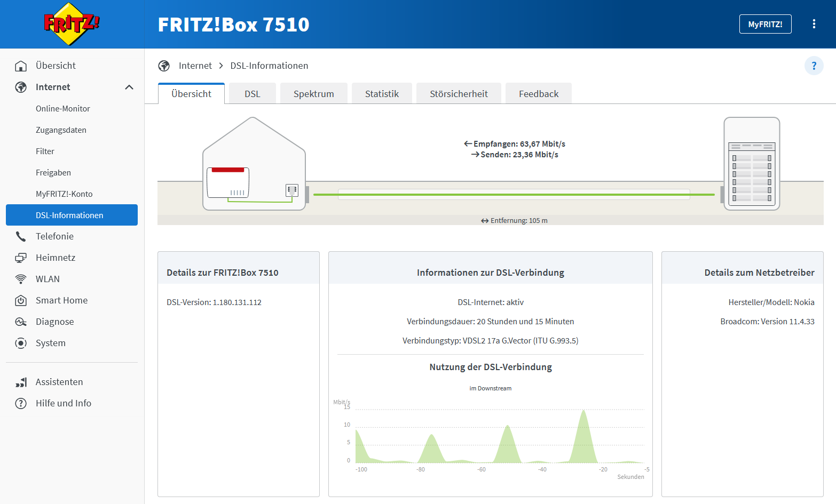Click the Hilfe und Info icon

(21, 403)
